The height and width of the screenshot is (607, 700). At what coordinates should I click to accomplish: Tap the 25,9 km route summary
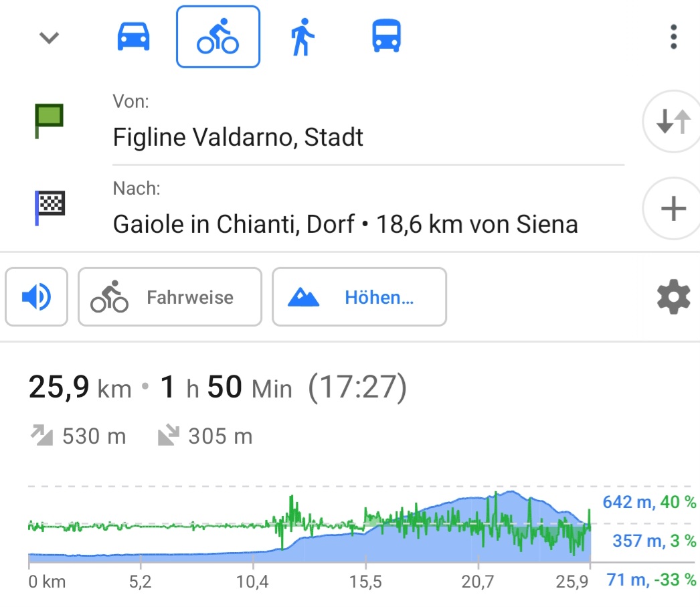pyautogui.click(x=80, y=388)
